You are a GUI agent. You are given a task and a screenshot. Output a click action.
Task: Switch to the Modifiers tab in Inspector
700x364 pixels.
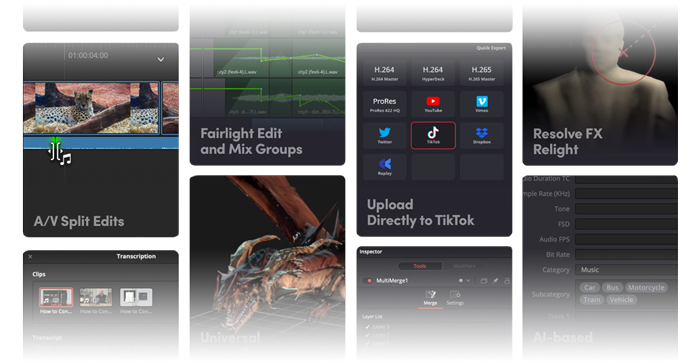tap(464, 266)
